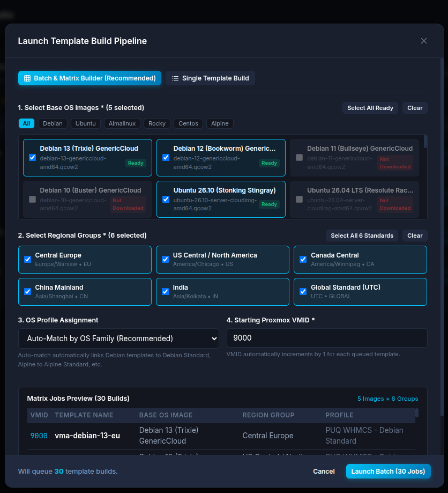The height and width of the screenshot is (493, 448).
Task: Click the Ready badge on Debian 12
Action: 269,163
